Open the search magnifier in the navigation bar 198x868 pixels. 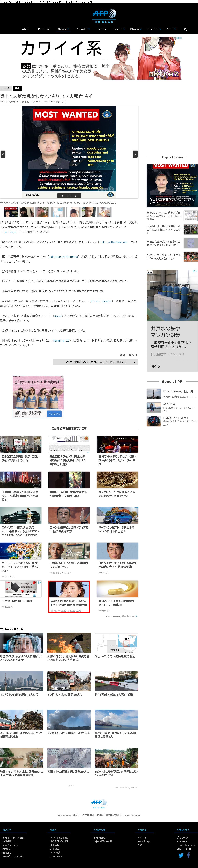point(185,29)
